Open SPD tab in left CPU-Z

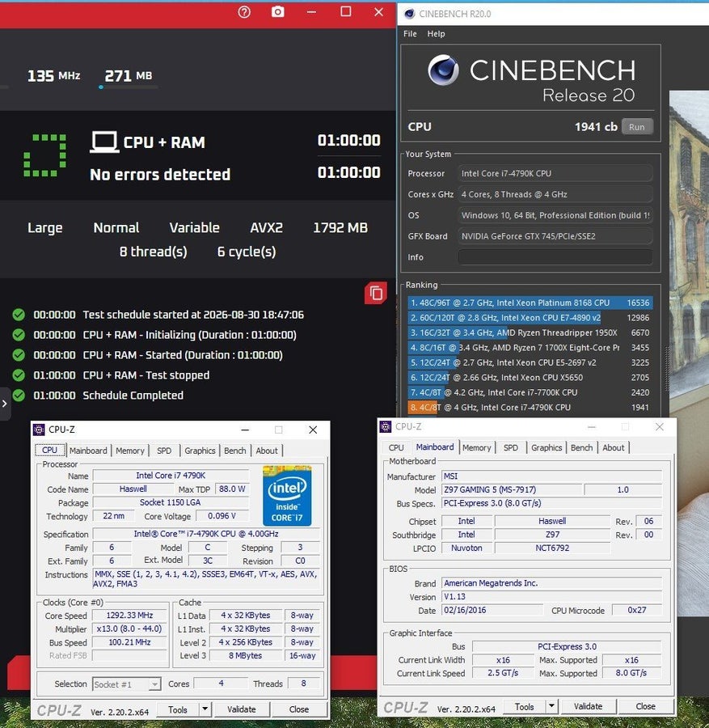click(164, 451)
